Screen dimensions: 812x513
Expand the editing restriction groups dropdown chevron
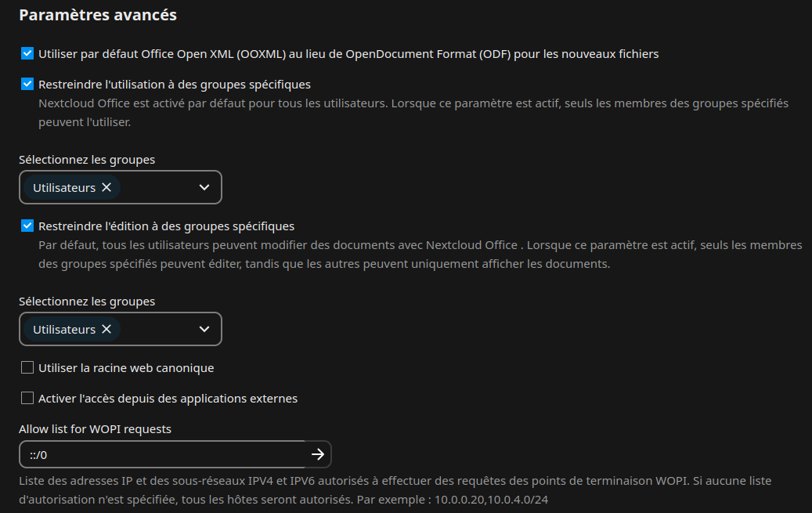(204, 330)
